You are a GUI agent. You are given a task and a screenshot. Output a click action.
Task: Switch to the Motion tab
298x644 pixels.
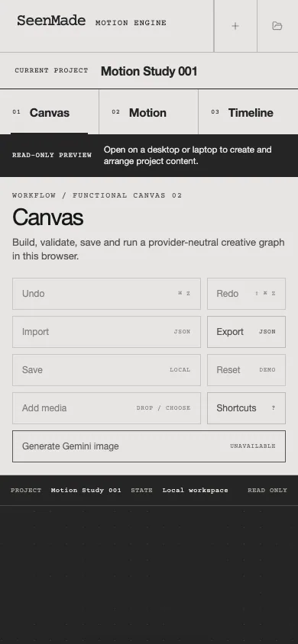click(148, 112)
